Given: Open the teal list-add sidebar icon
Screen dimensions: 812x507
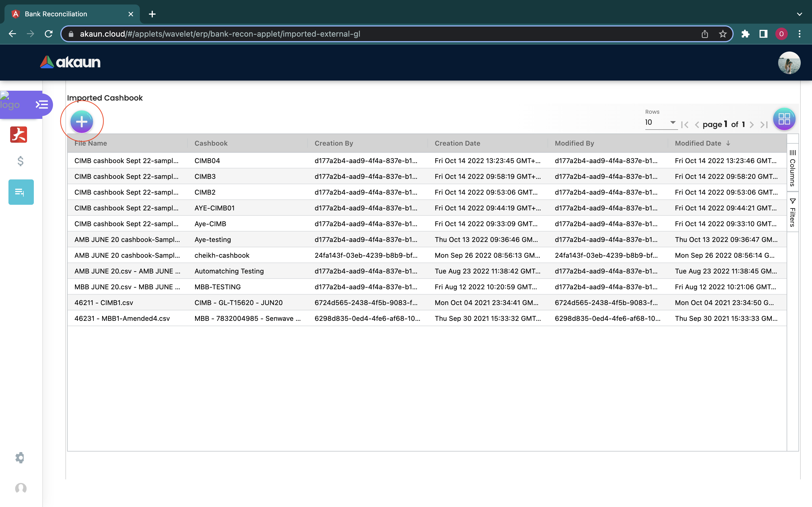Looking at the screenshot, I should 21,192.
